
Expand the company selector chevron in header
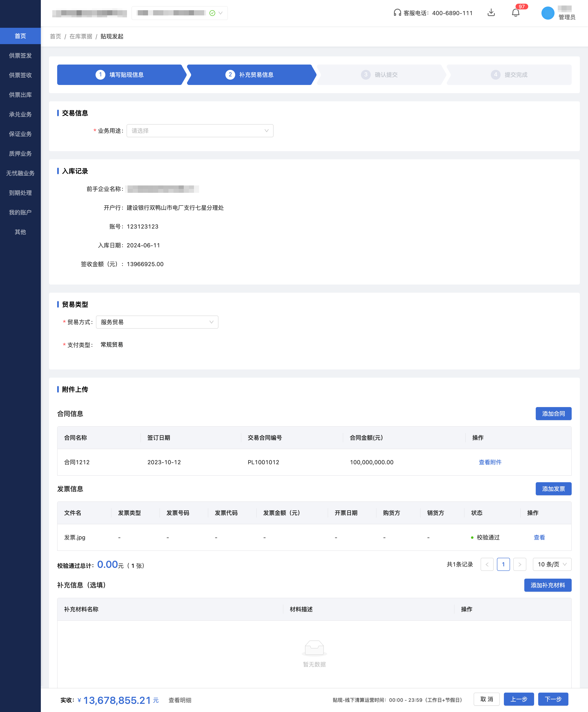[220, 13]
